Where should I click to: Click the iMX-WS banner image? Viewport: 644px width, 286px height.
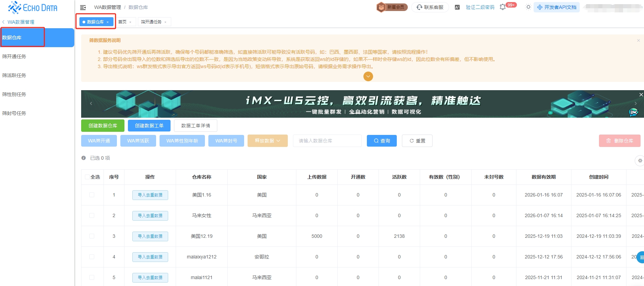[x=362, y=104]
